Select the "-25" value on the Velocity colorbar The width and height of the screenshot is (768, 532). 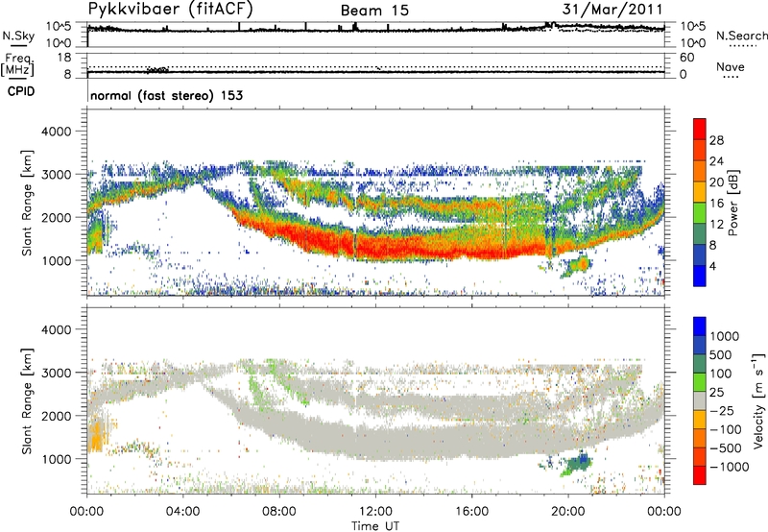pyautogui.click(x=722, y=411)
